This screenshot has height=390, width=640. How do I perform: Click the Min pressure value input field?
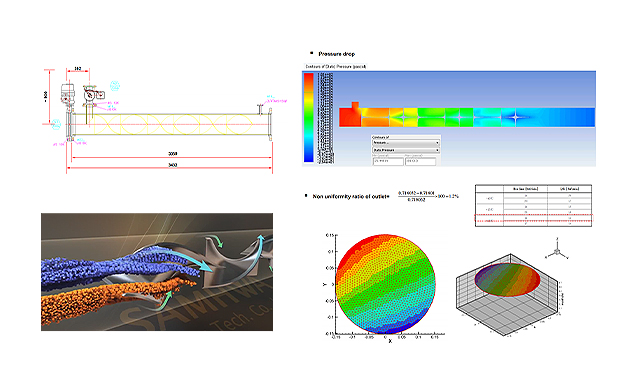[x=388, y=162]
